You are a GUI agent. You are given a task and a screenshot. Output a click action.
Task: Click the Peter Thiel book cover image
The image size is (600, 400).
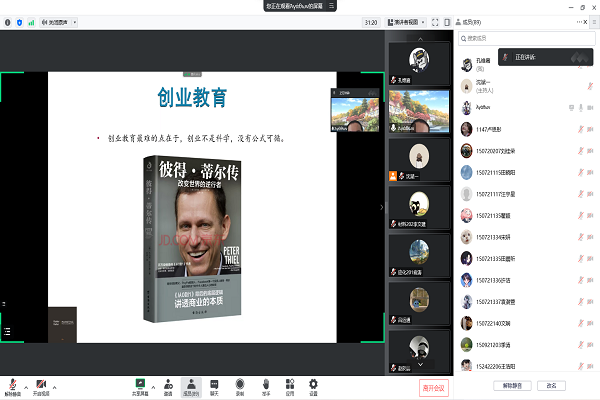192,238
